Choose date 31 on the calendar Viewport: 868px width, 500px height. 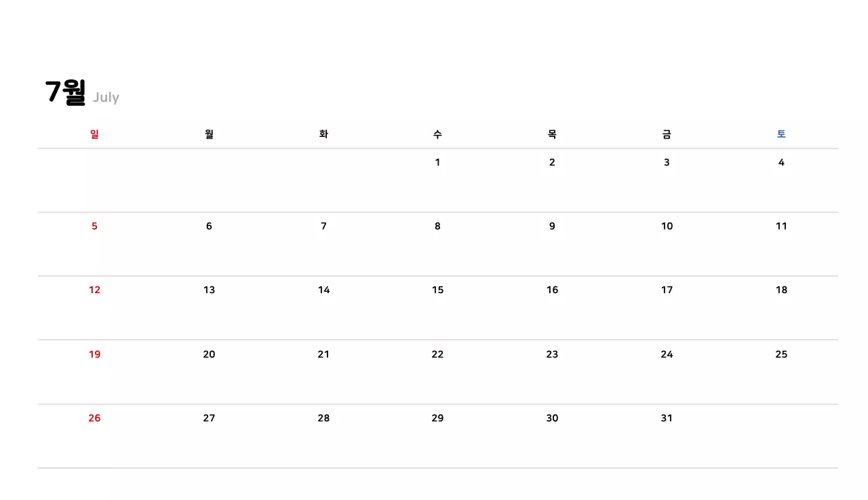(667, 418)
